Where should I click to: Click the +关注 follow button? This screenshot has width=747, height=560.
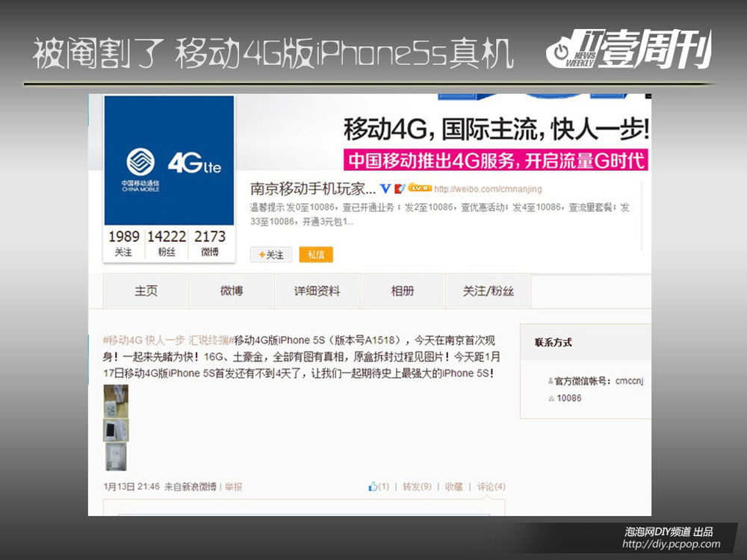271,255
